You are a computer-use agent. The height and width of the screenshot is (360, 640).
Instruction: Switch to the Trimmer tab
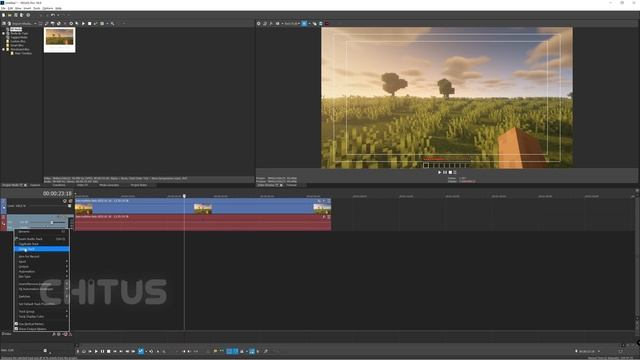[x=291, y=185]
